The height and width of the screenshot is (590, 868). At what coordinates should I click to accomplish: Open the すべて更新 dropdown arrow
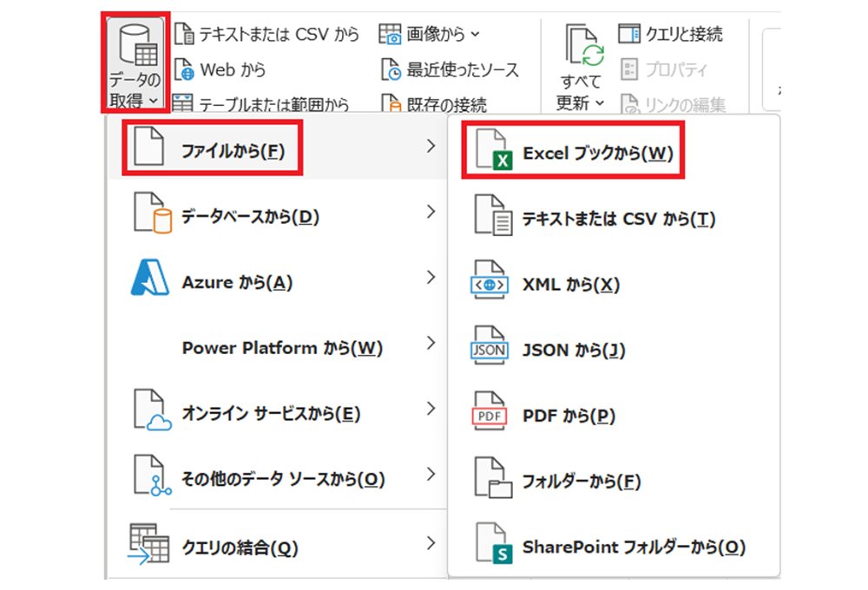click(600, 103)
